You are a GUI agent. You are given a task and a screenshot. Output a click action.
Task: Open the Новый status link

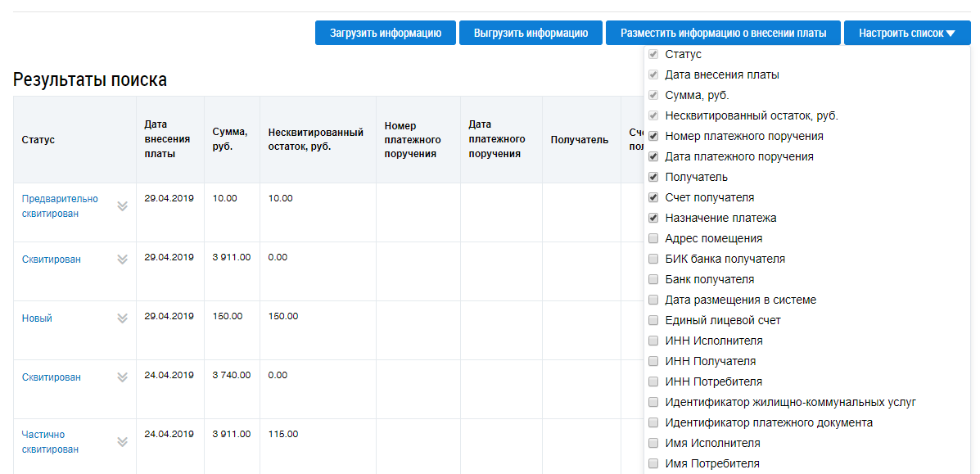(37, 318)
